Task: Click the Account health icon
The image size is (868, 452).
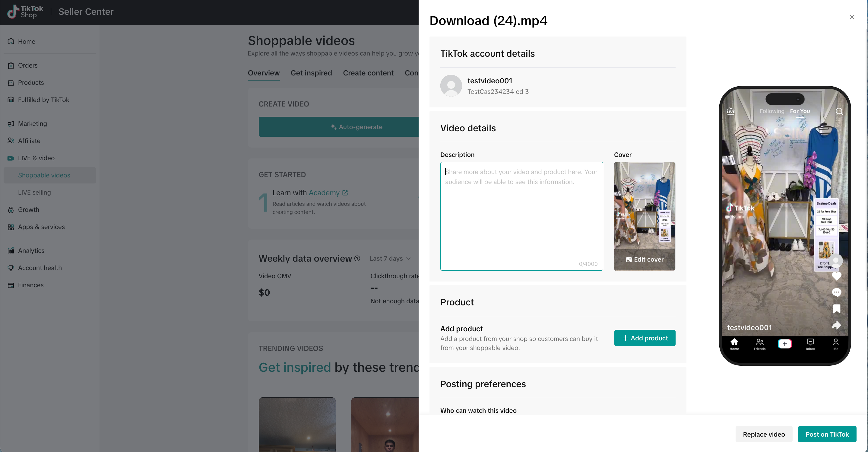Action: coord(11,268)
